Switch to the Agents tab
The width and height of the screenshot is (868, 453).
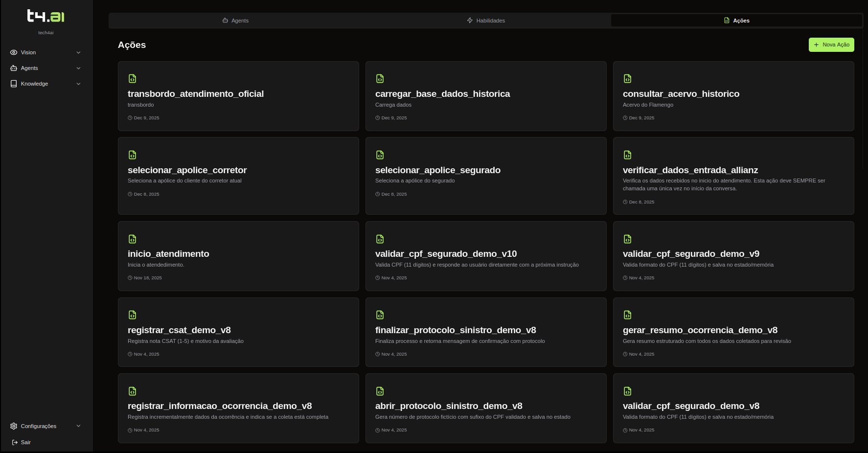235,21
